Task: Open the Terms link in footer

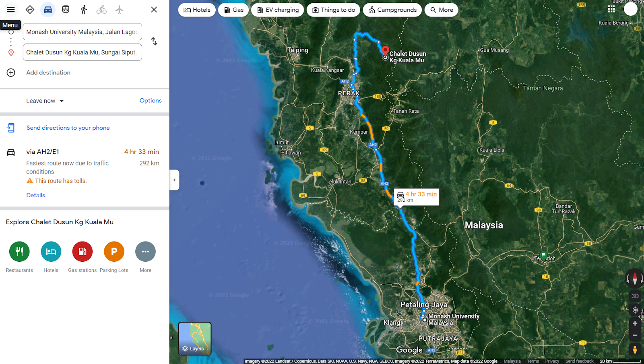Action: click(x=533, y=361)
